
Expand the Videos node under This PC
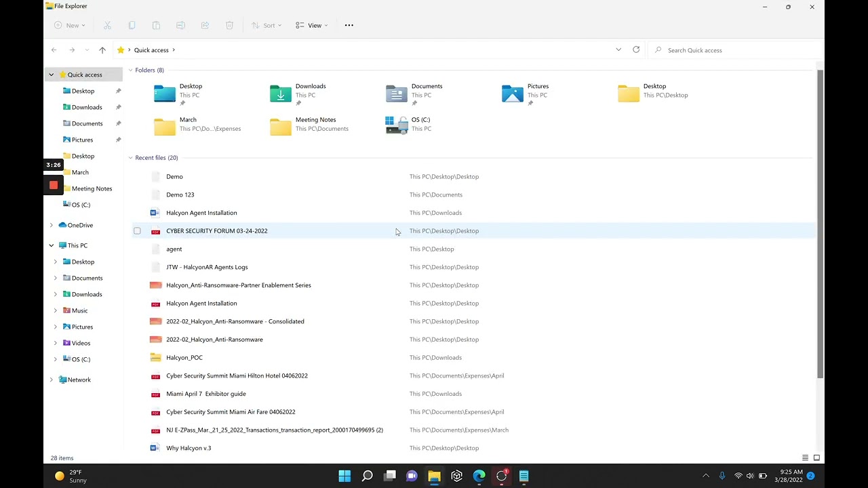(56, 343)
